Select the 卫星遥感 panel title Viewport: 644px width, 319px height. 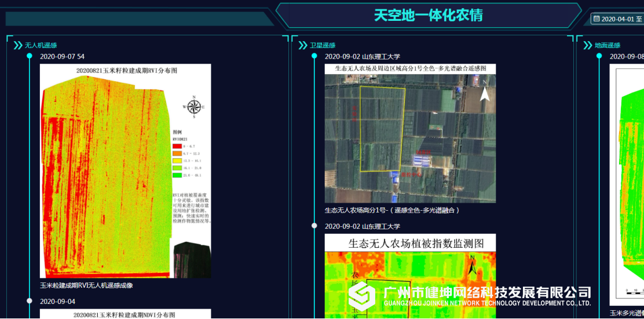click(x=323, y=46)
